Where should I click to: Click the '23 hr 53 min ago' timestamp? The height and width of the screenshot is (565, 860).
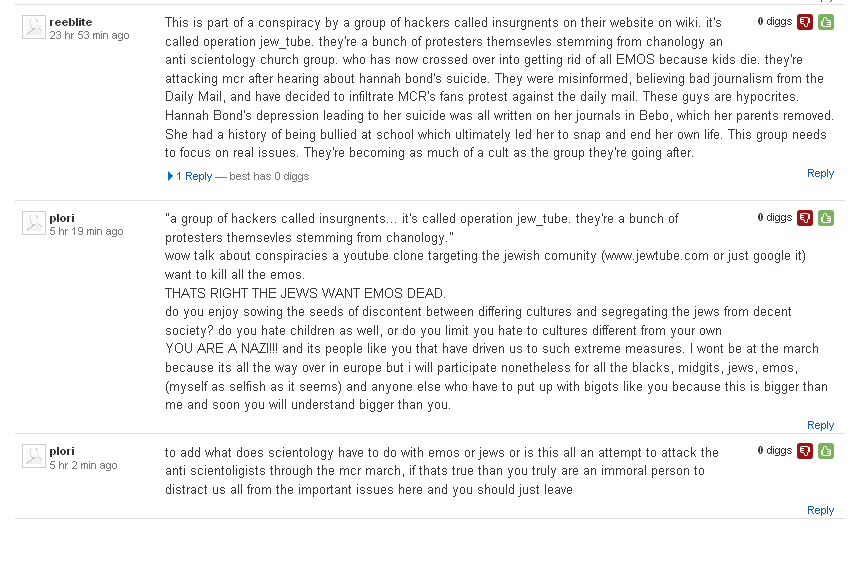click(89, 35)
